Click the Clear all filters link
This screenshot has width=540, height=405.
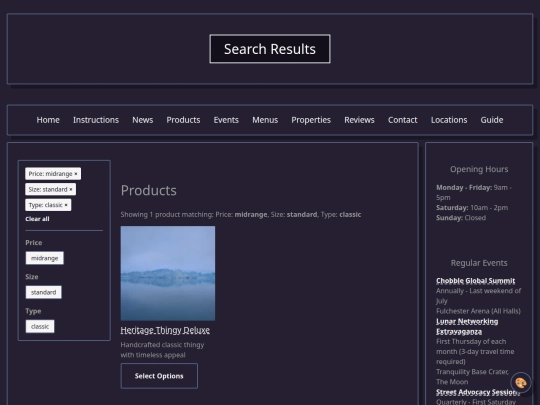37,219
